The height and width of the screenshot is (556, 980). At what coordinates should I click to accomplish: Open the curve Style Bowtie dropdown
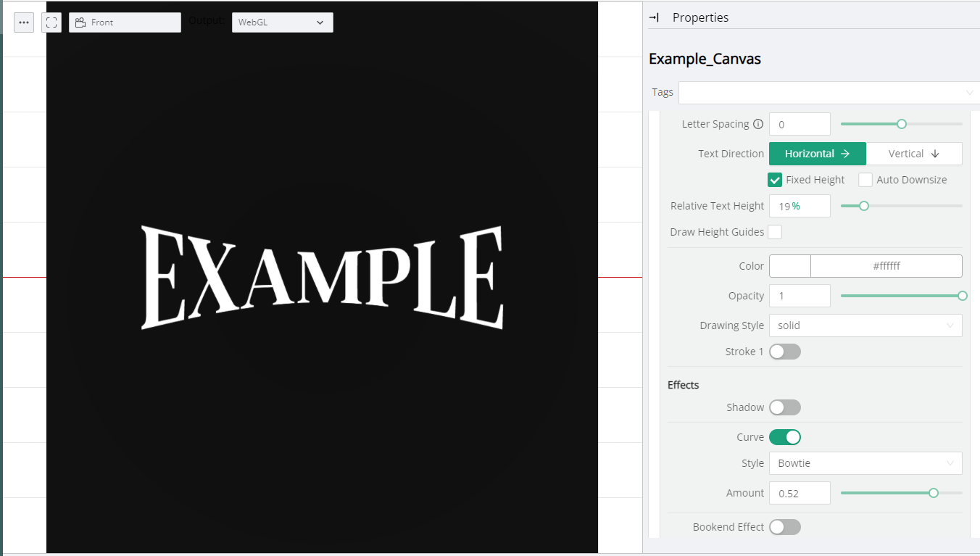click(865, 463)
